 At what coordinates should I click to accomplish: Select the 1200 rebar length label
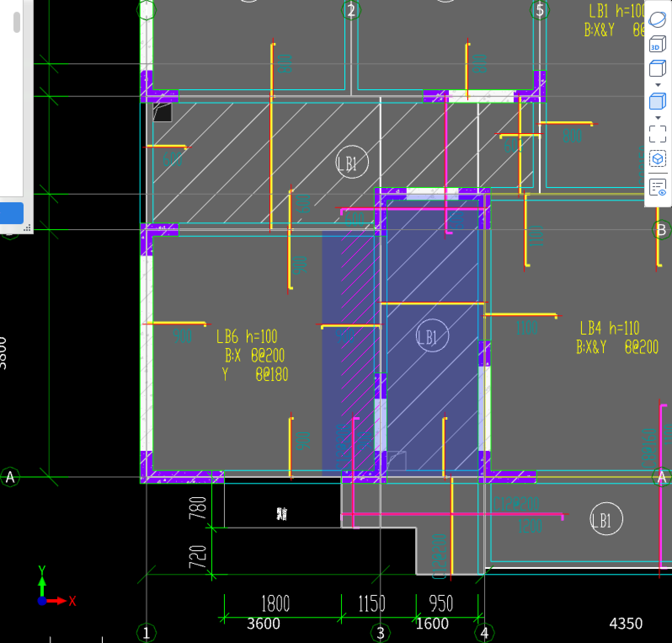coord(530,526)
